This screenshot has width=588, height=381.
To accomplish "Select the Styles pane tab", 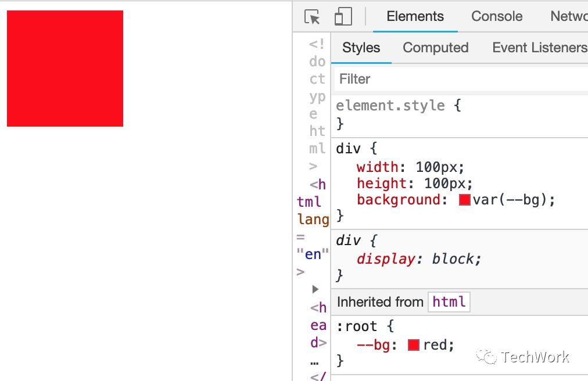I will (361, 48).
